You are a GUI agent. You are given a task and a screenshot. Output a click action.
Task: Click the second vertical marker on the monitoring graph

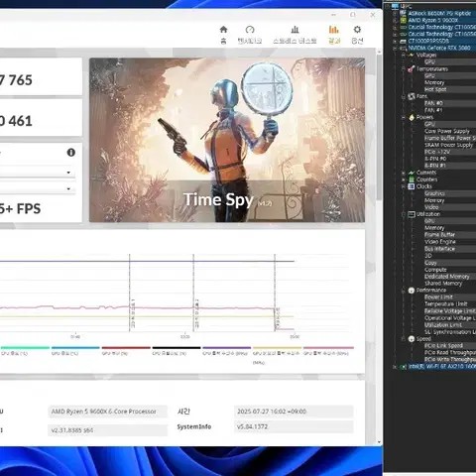pos(193,293)
